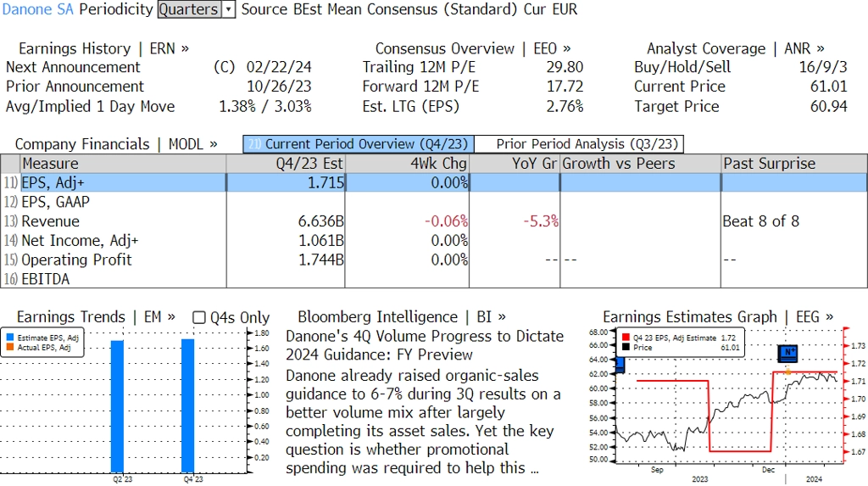Screen dimensions: 868x486
Task: Click the N+ news marker on estimates graph
Action: (787, 353)
